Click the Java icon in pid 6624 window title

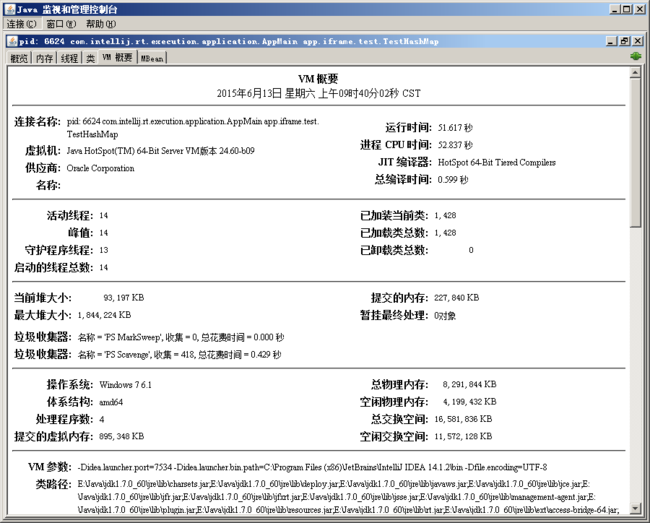coord(12,41)
